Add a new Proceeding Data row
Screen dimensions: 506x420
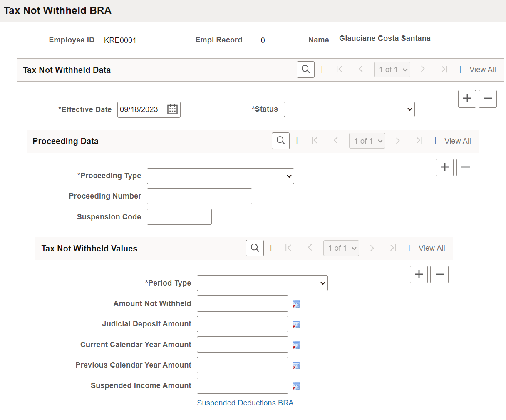click(x=444, y=167)
